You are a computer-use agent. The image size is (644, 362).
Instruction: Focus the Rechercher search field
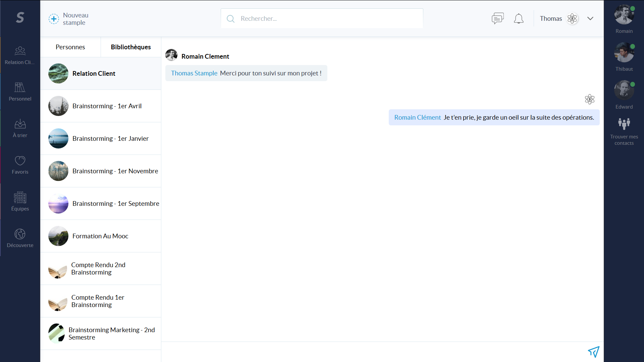[322, 18]
